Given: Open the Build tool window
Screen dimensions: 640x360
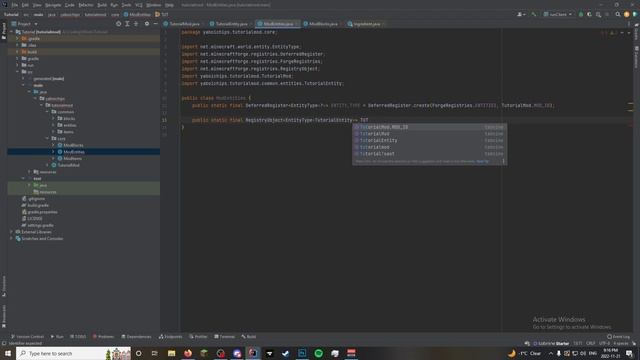Looking at the screenshot, I should pos(249,337).
